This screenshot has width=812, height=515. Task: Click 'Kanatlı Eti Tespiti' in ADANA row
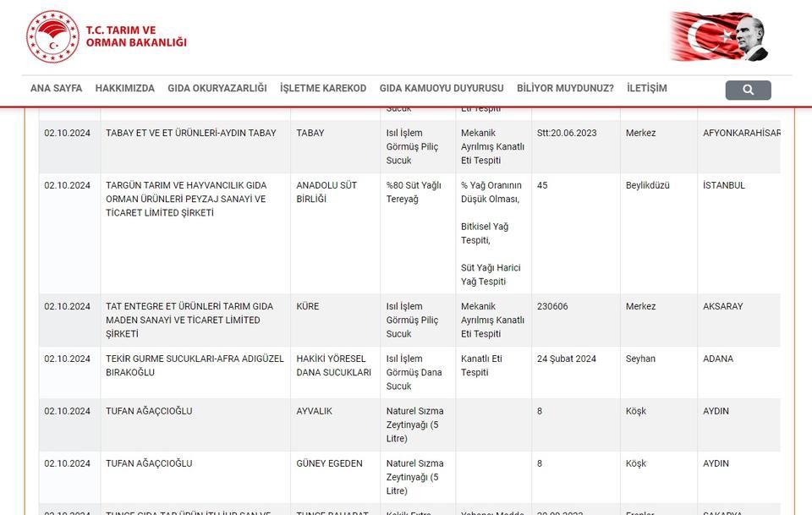point(481,365)
